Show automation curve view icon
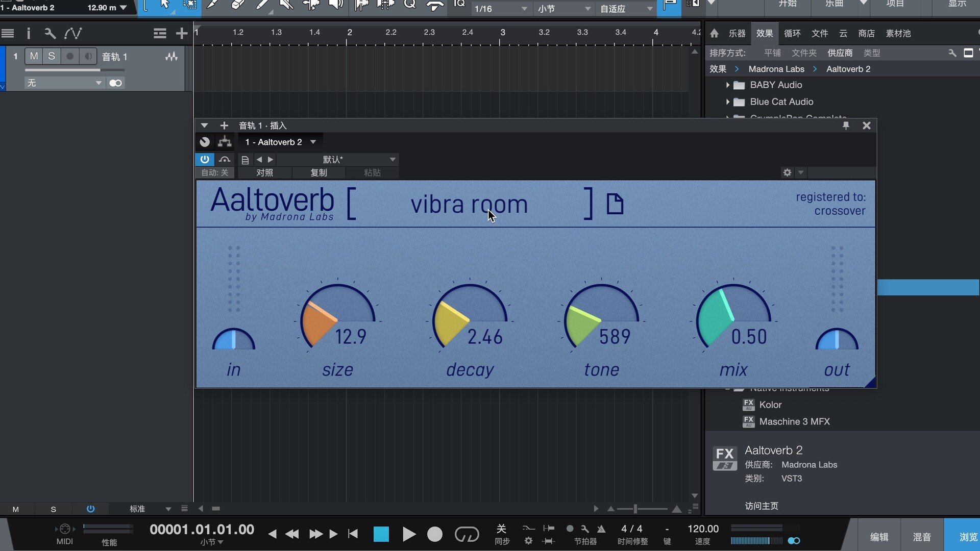The width and height of the screenshot is (980, 551). click(73, 34)
